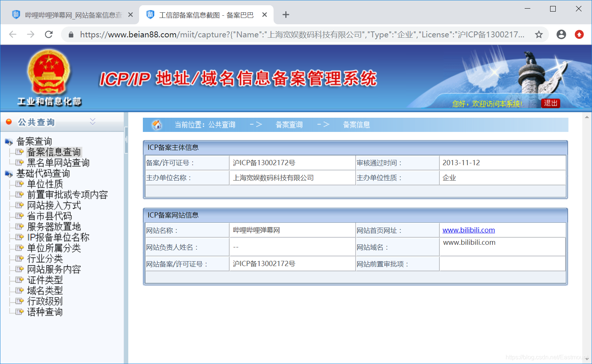Image resolution: width=592 pixels, height=364 pixels.
Task: Select 行政级别 tree item
Action: (x=45, y=301)
